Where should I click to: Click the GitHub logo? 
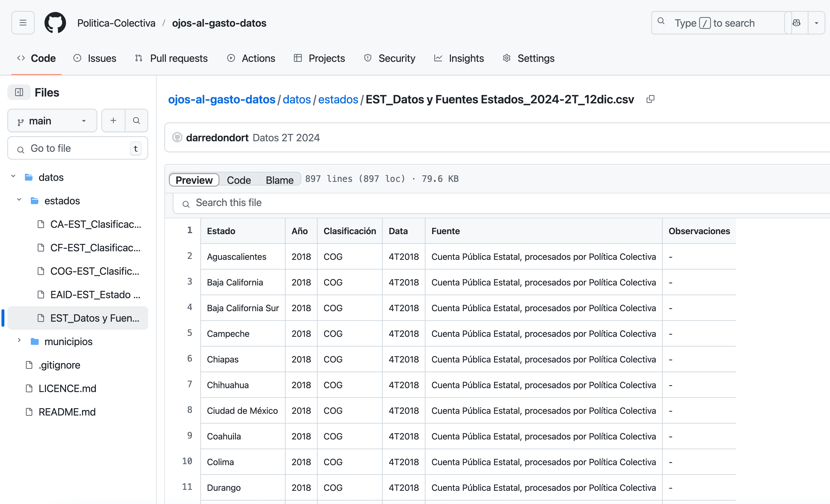(55, 23)
